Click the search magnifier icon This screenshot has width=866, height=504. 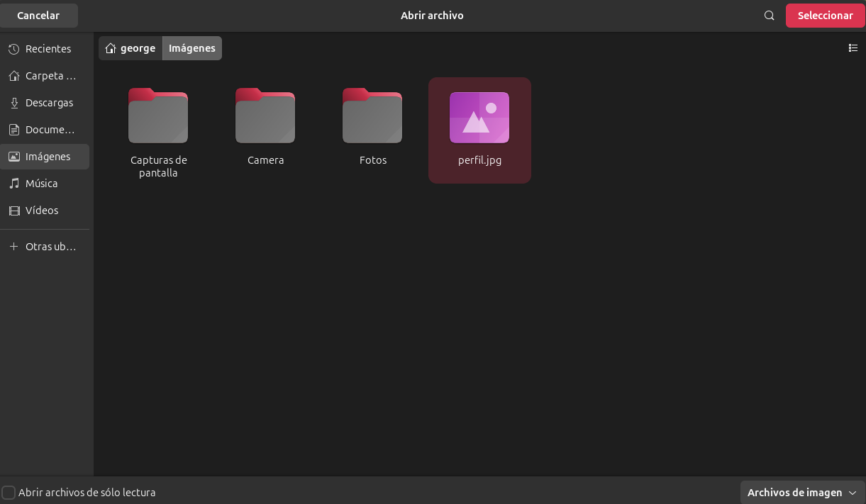769,16
